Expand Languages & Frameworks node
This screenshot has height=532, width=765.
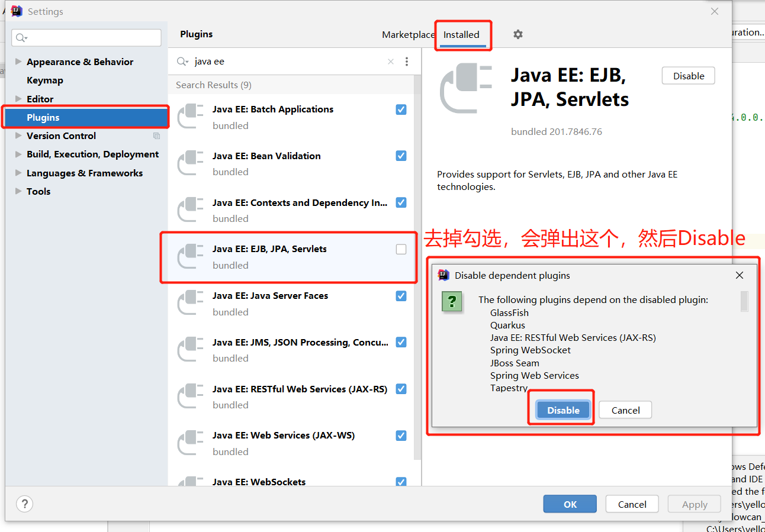(x=18, y=173)
